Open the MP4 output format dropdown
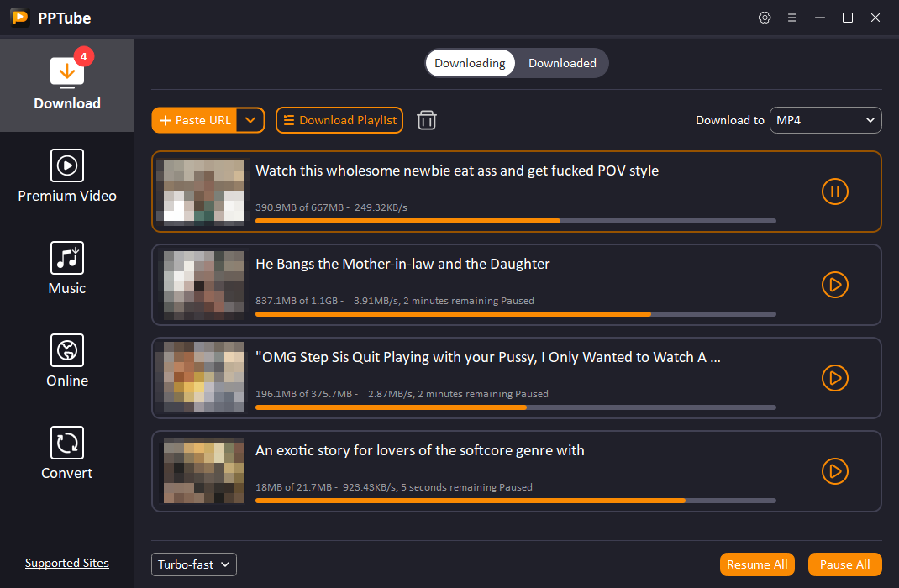The height and width of the screenshot is (588, 899). pos(825,120)
